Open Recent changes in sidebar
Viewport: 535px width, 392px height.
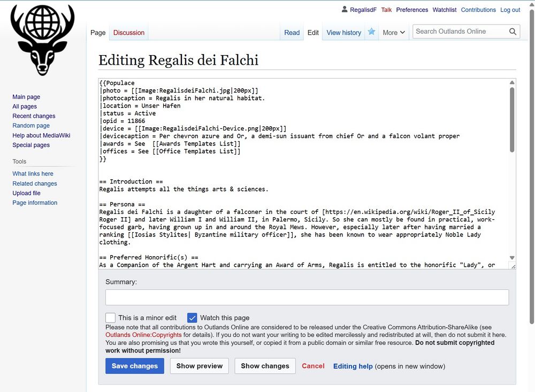coord(34,116)
